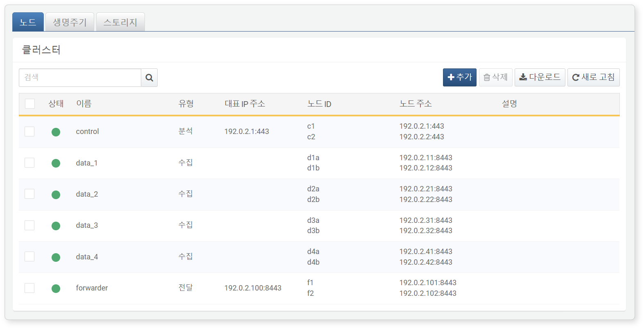This screenshot has width=644, height=329.
Task: Click node address 192.0.2.42:8443
Action: pyautogui.click(x=426, y=262)
